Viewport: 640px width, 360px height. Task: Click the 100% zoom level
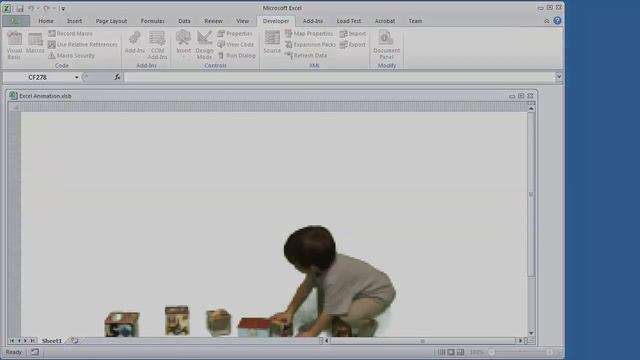point(476,352)
